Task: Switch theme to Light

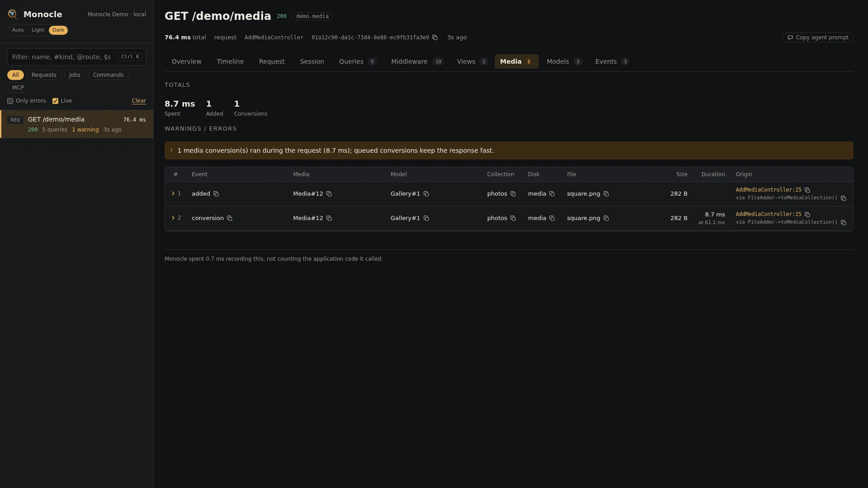Action: pyautogui.click(x=38, y=30)
